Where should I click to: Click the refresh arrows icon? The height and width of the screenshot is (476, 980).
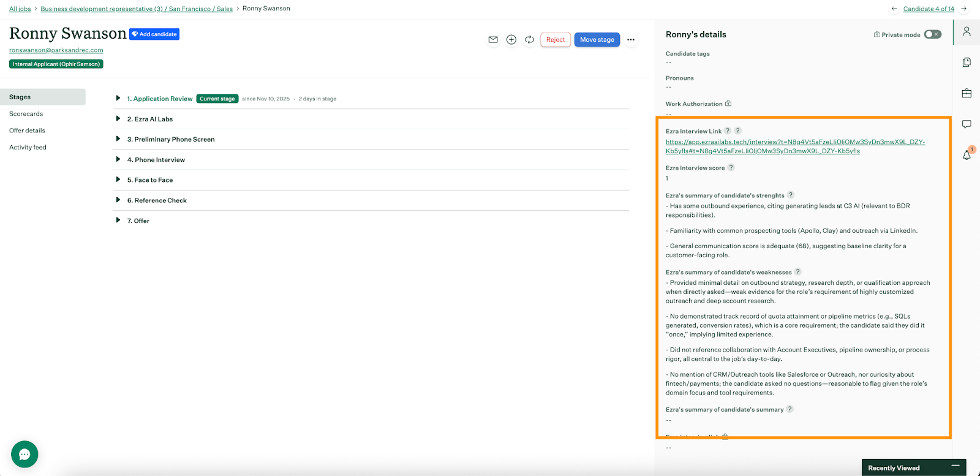tap(530, 40)
